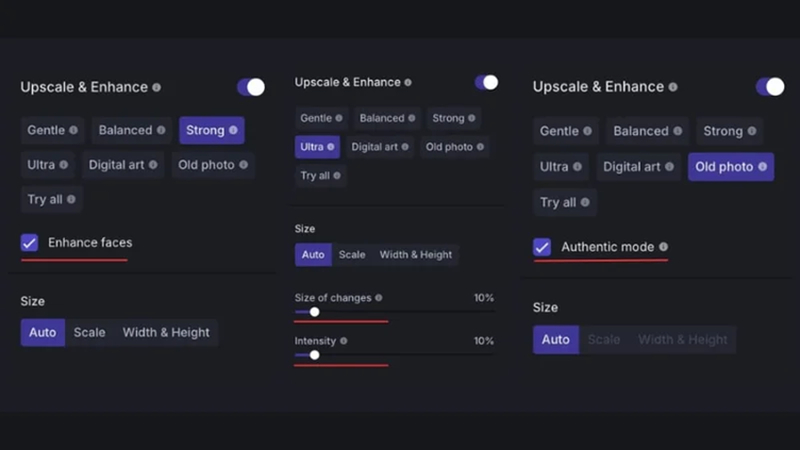
Task: Click info icon on right panel Old photo
Action: 762,167
